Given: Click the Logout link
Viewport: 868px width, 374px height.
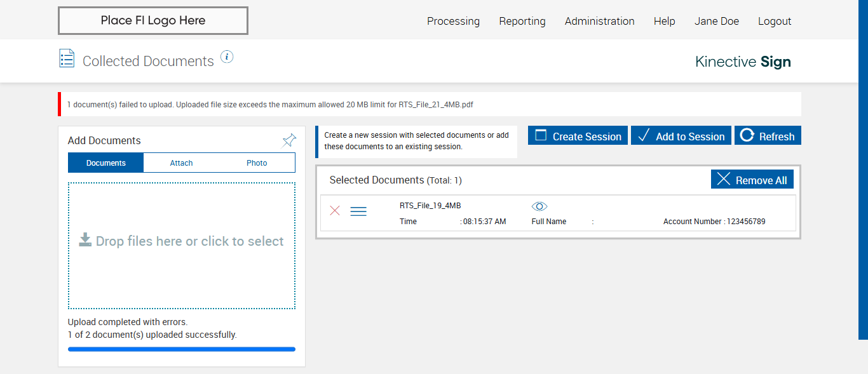Looking at the screenshot, I should 774,21.
